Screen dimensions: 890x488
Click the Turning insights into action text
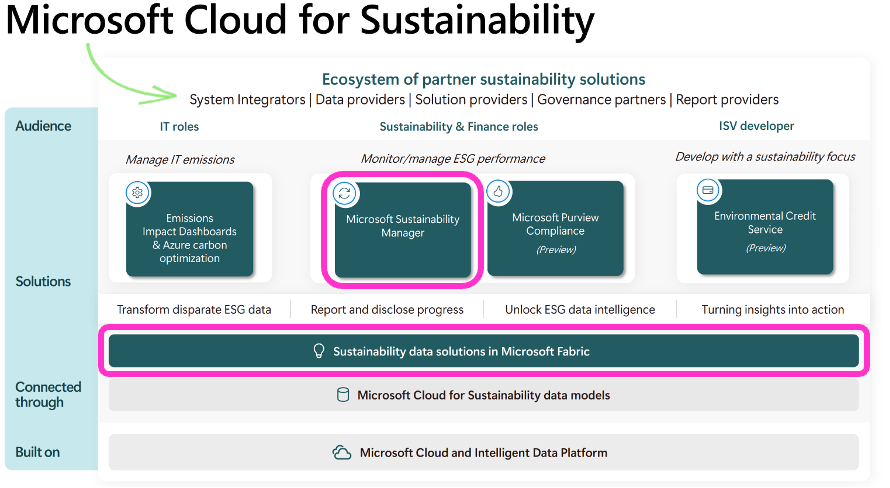pyautogui.click(x=773, y=310)
